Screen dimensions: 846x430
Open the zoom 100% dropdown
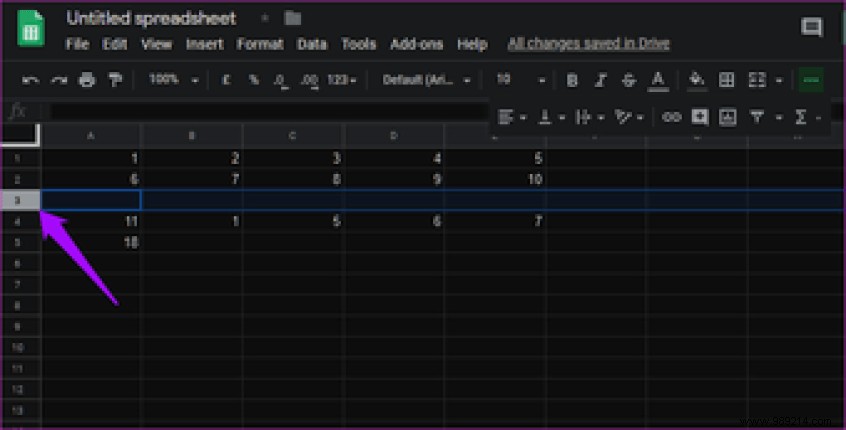pyautogui.click(x=173, y=80)
